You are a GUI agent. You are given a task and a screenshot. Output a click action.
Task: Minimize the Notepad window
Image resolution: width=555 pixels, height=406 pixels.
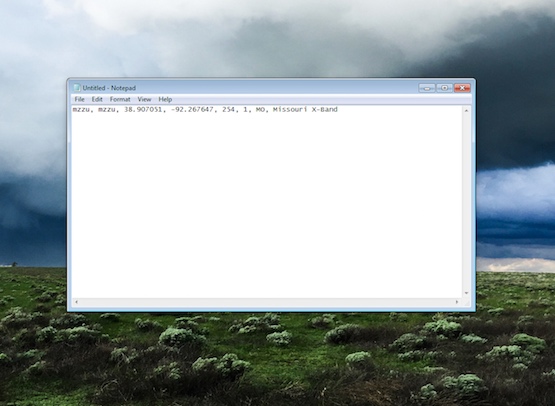[x=427, y=88]
